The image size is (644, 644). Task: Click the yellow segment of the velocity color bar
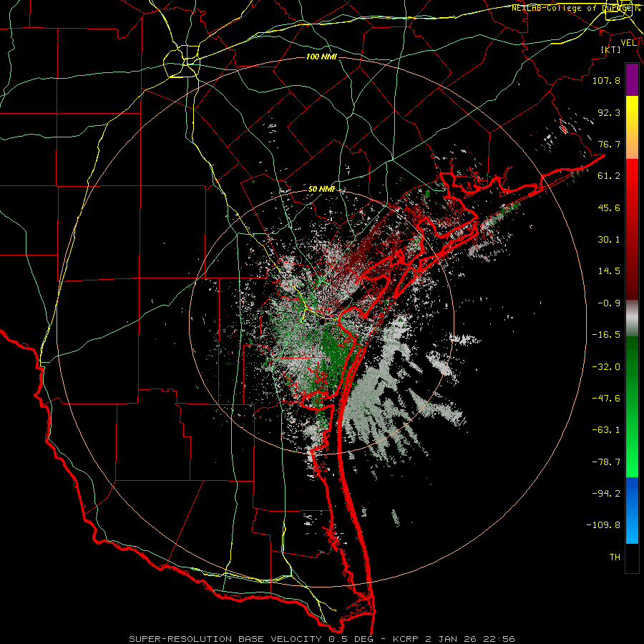point(632,112)
